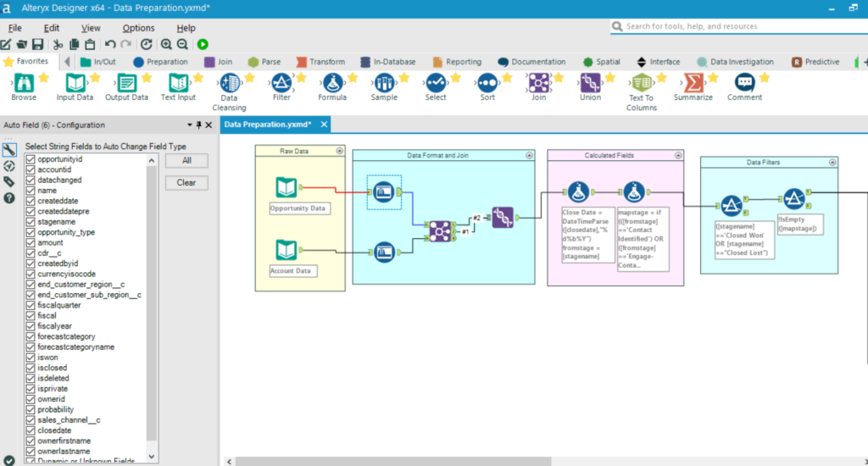
Task: Open the configuration panel dropdown arrow
Action: click(189, 125)
